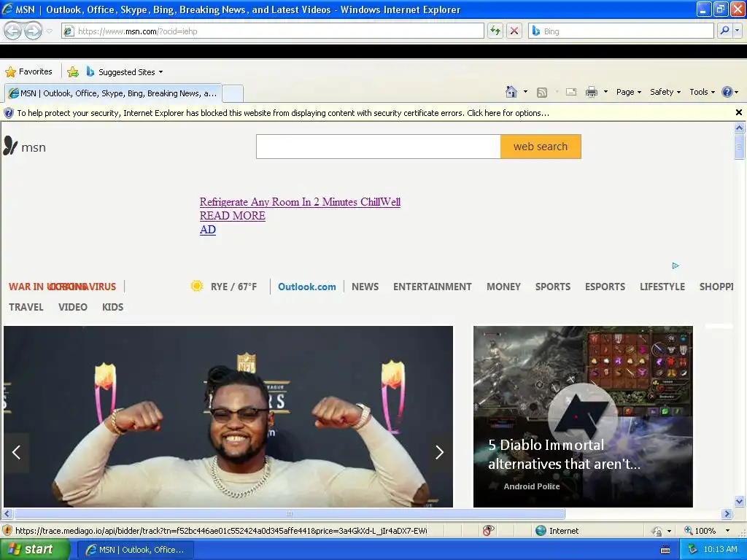Open the ENTERTAINMENT section
747x560 pixels.
tap(433, 287)
